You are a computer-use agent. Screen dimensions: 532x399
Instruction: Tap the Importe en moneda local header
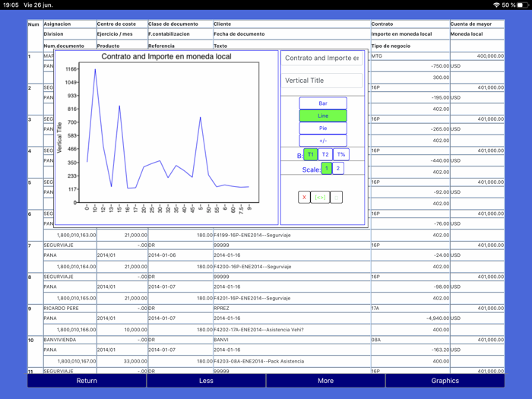410,34
